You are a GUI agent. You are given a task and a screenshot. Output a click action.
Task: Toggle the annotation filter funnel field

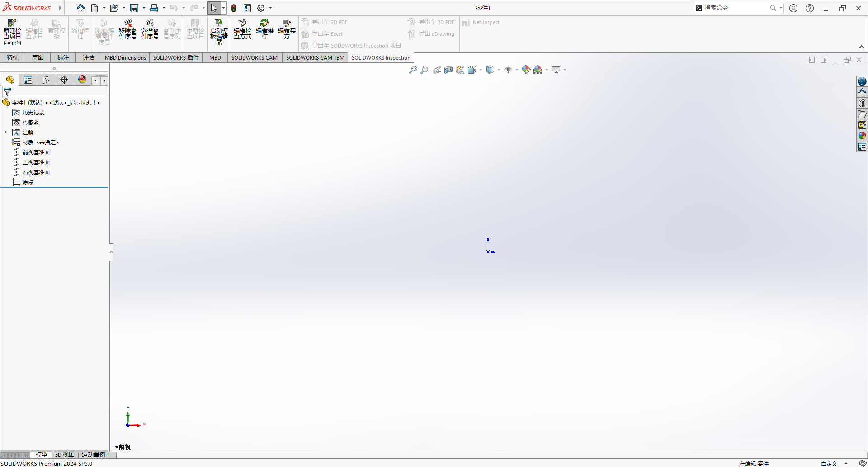[x=7, y=92]
